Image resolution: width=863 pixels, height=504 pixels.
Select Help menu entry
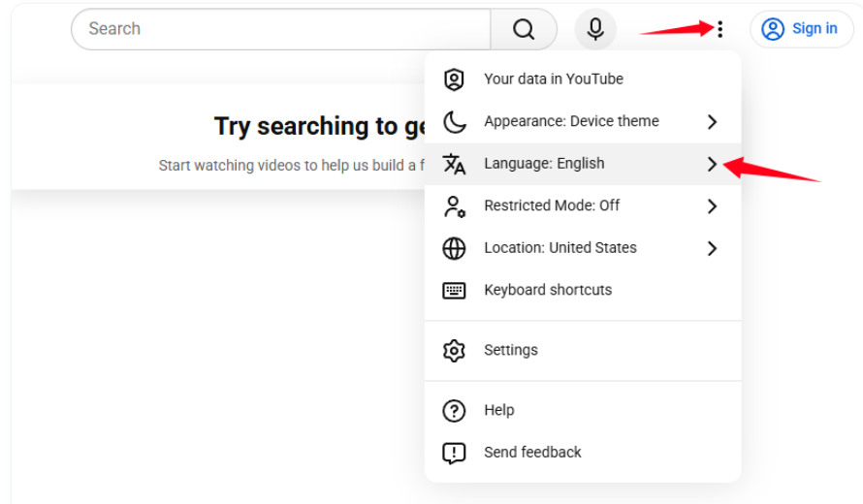tap(583, 410)
